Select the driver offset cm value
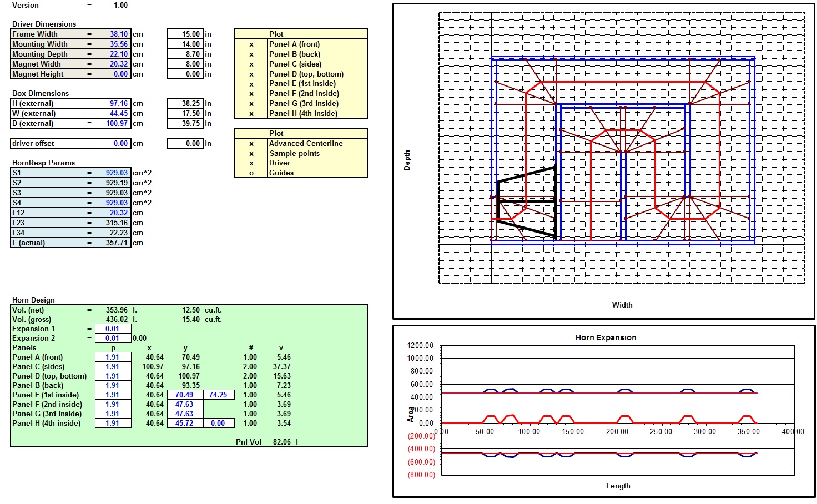The image size is (817, 504). coord(113,143)
